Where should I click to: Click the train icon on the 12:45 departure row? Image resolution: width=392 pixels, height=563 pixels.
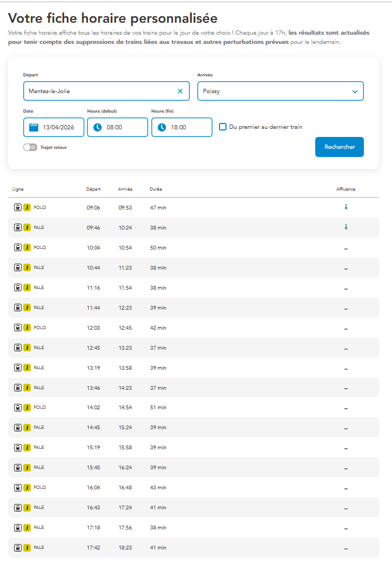(18, 348)
